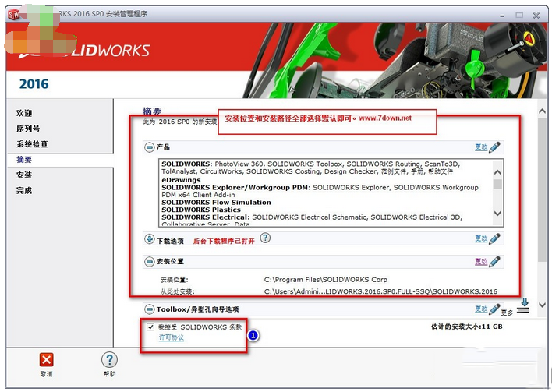Screen dimensions: 552x392
Task: Collapse the Toolbox/异型孔向导选项 section
Action: (149, 309)
